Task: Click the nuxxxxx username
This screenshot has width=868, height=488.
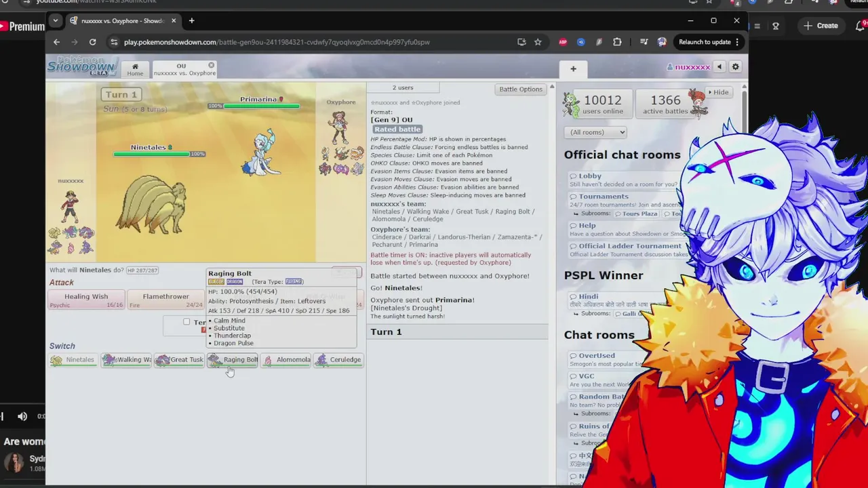Action: (x=688, y=67)
